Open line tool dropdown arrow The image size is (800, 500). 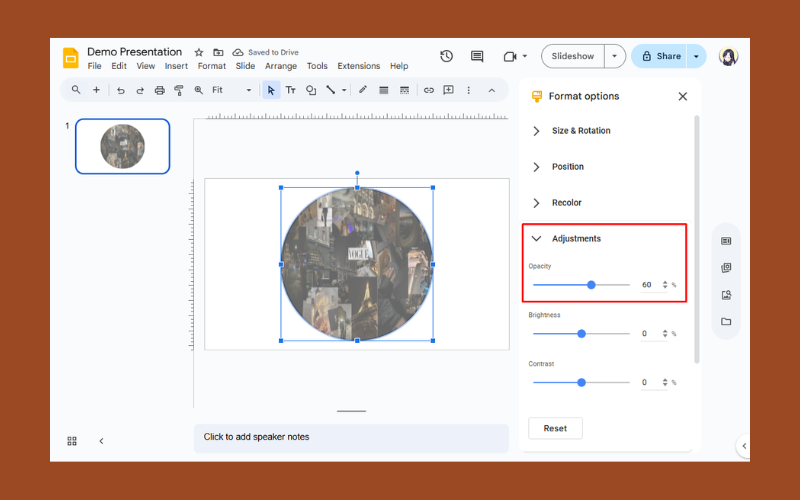click(344, 90)
